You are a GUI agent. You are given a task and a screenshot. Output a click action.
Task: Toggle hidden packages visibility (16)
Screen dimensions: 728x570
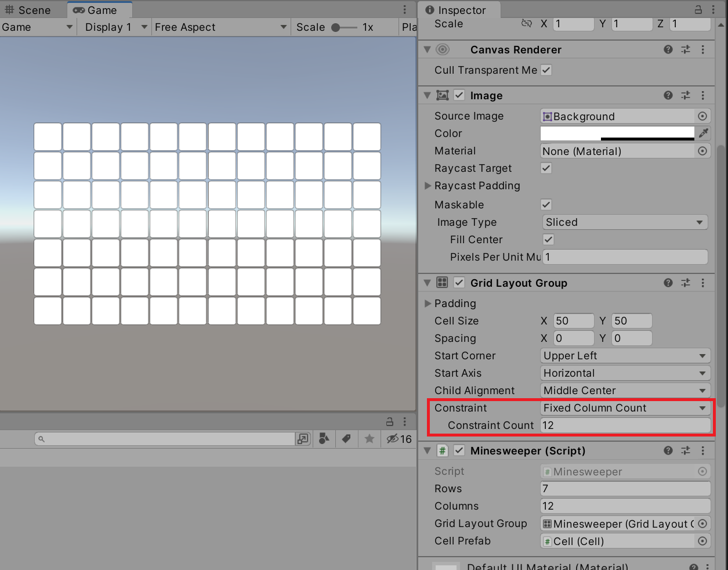point(399,439)
